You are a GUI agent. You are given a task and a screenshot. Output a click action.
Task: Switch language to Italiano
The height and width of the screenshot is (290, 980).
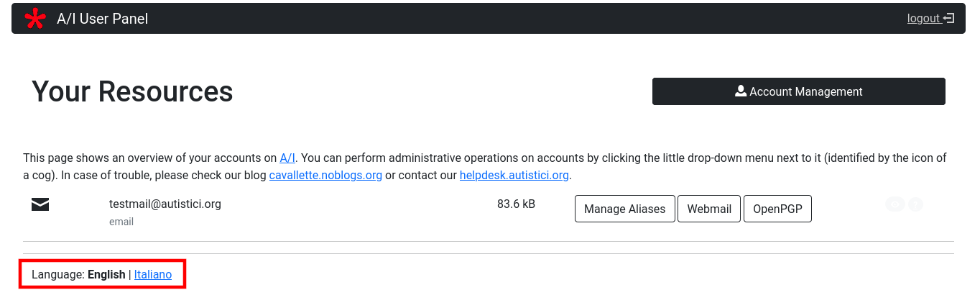click(153, 274)
